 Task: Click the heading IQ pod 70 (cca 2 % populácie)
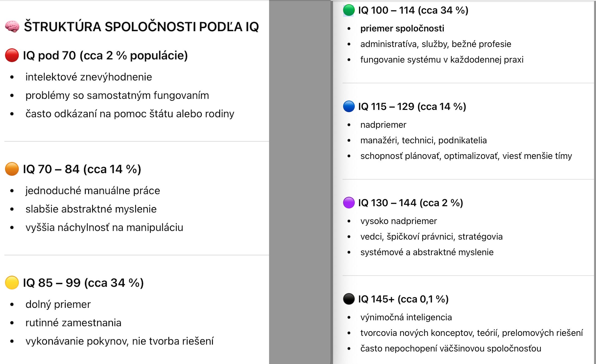[x=105, y=55]
